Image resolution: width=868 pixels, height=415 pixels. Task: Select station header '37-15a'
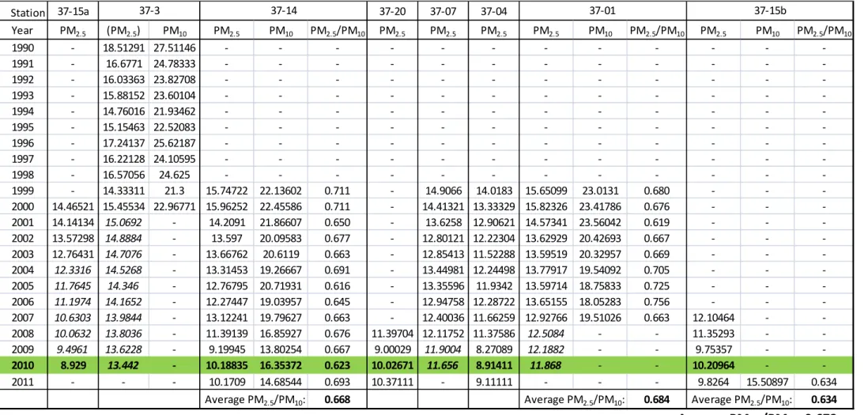73,11
